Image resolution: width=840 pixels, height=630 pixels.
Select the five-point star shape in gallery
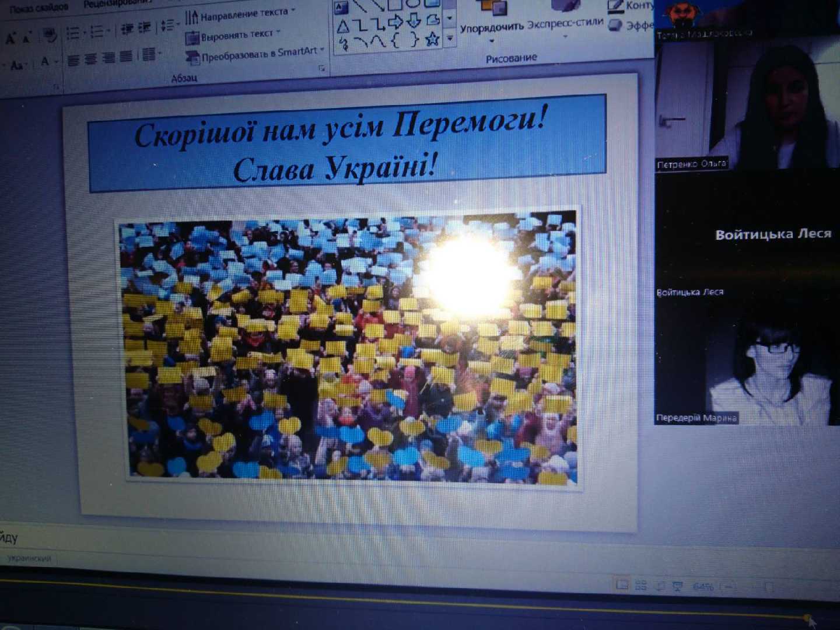432,39
